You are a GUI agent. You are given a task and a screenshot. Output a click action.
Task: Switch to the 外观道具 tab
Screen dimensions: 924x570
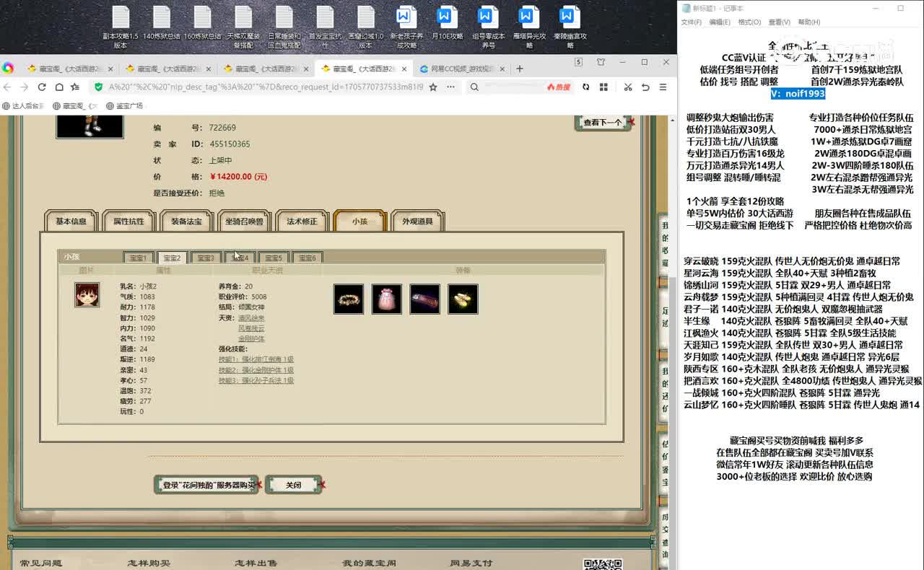[417, 222]
